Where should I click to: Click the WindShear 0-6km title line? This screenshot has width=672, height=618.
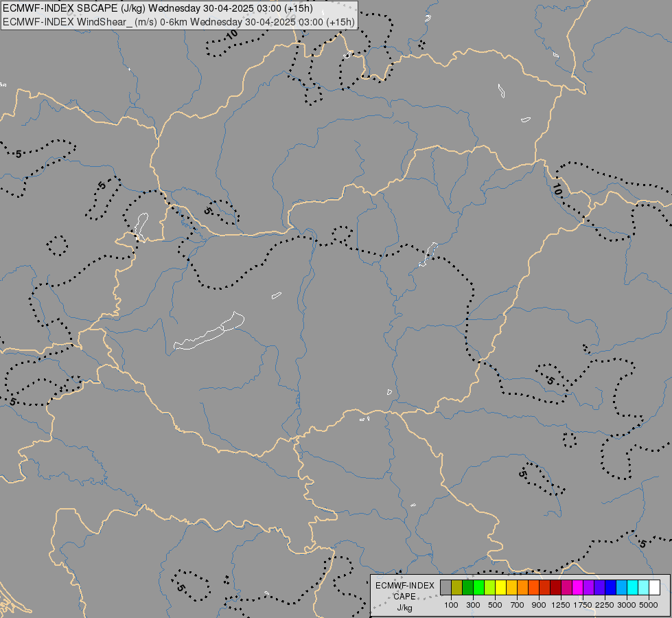pos(178,22)
